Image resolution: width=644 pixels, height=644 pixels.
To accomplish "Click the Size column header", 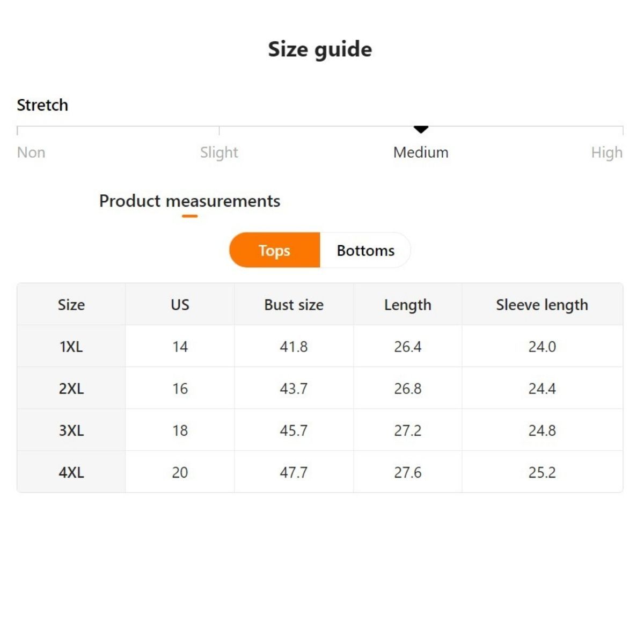I will coord(71,305).
